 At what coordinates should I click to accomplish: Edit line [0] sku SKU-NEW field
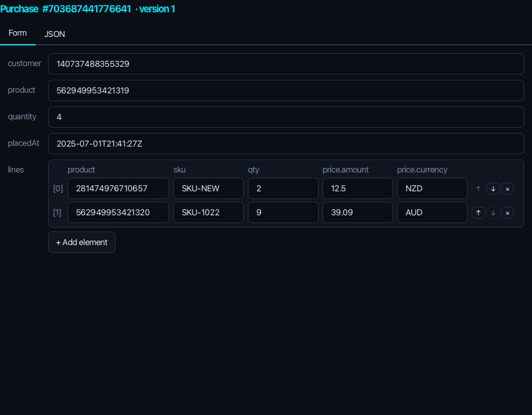[208, 189]
